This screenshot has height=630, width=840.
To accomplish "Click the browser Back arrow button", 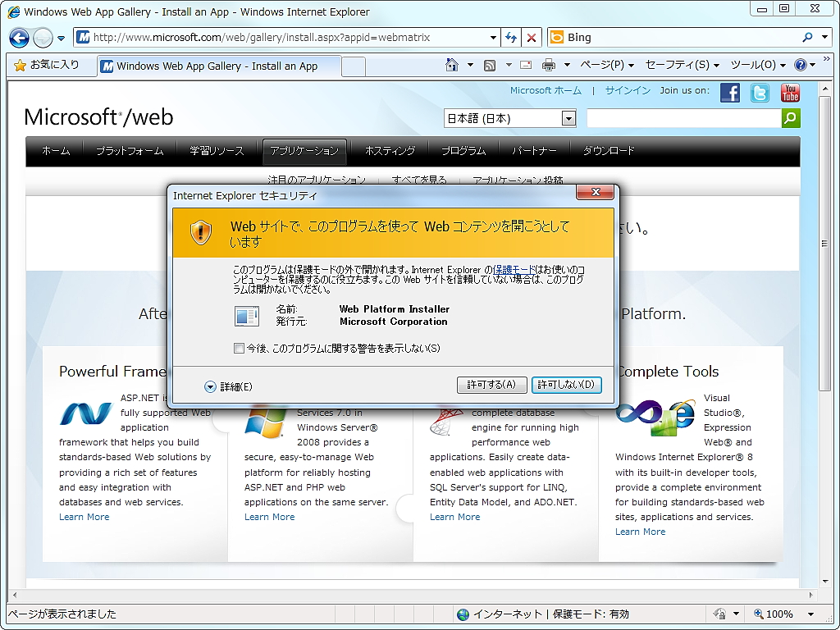I will (20, 38).
